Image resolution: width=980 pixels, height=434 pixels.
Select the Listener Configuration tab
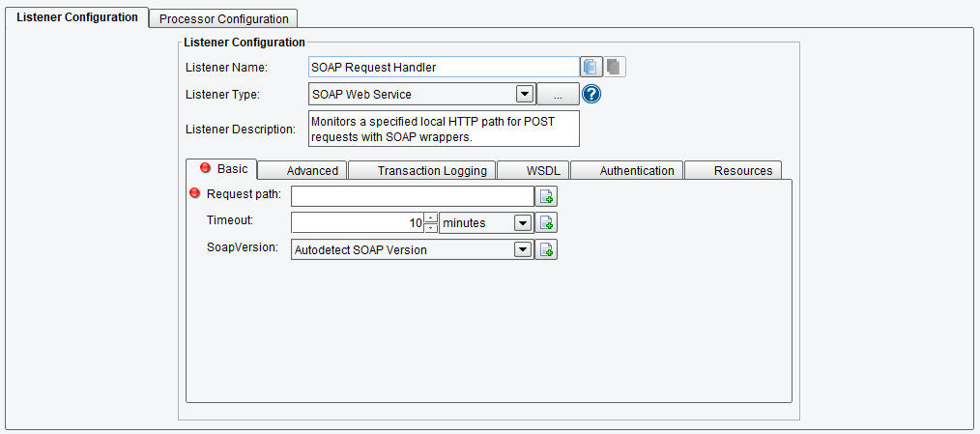pos(77,17)
